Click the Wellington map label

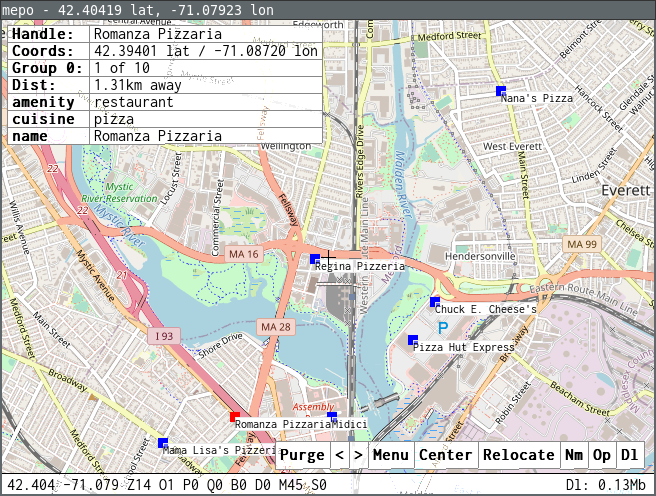point(286,147)
